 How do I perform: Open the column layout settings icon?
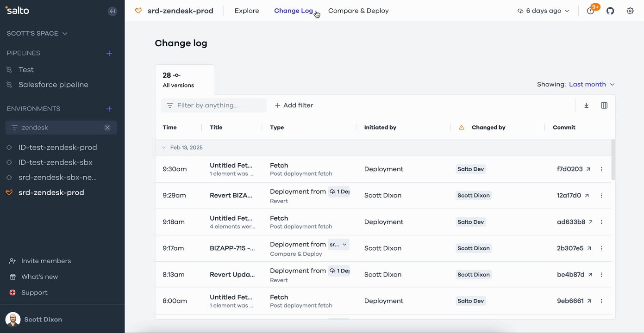(x=604, y=105)
